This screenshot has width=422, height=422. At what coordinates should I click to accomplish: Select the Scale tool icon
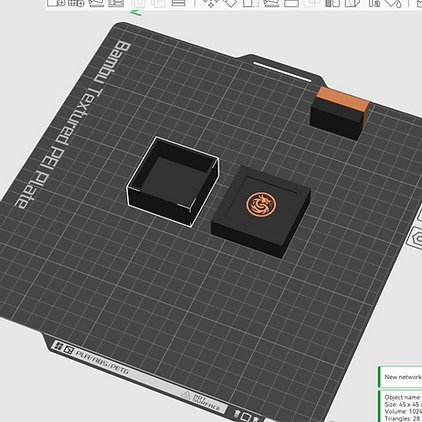pos(250,3)
